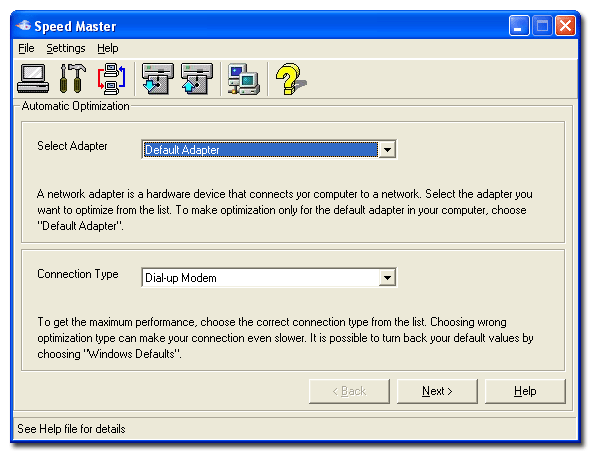
Task: Click the yellow question mark help icon
Action: [291, 78]
